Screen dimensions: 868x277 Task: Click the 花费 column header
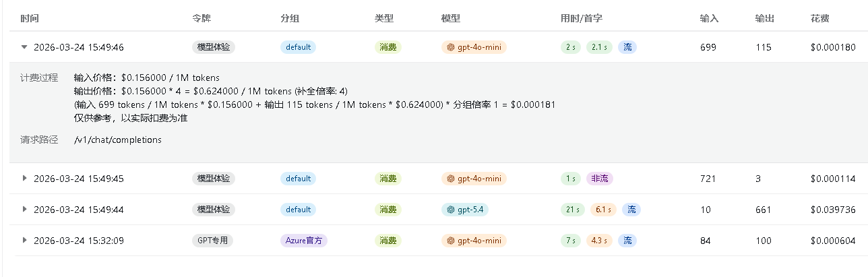tap(819, 18)
